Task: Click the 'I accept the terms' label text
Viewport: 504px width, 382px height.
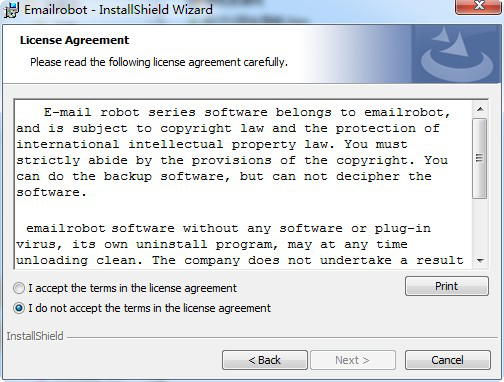Action: click(132, 288)
